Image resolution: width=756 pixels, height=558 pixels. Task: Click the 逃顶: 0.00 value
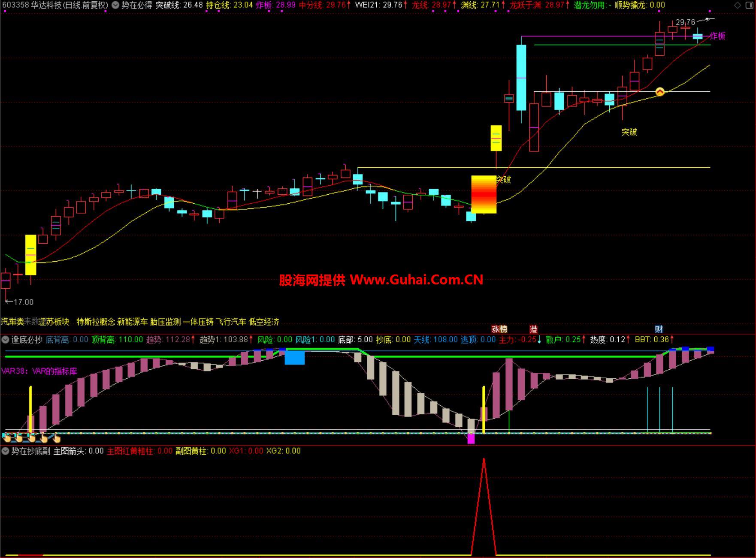click(x=478, y=340)
